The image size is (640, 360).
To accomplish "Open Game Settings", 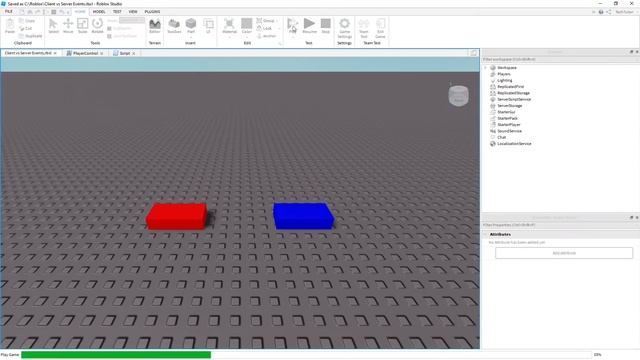I will [344, 28].
